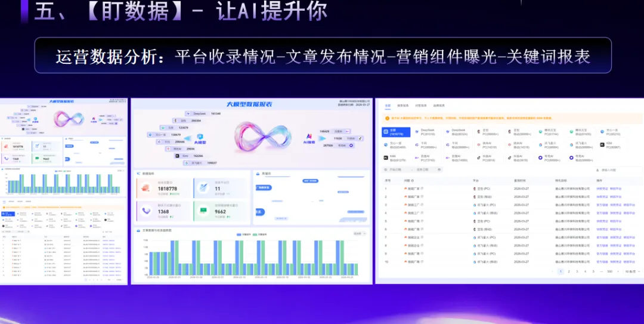Go to page 2 of the table
Image resolution: width=644 pixels, height=324 pixels.
point(569,271)
